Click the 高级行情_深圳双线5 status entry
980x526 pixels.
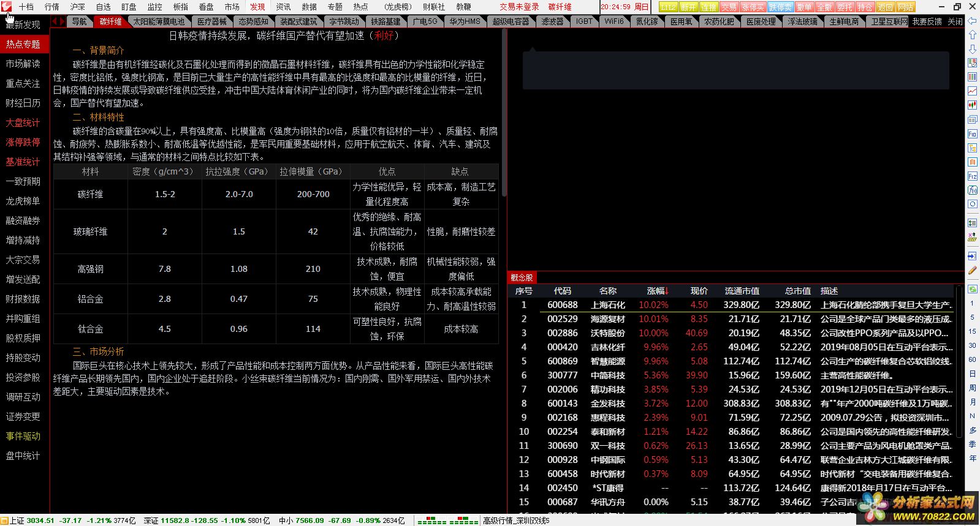tap(516, 520)
